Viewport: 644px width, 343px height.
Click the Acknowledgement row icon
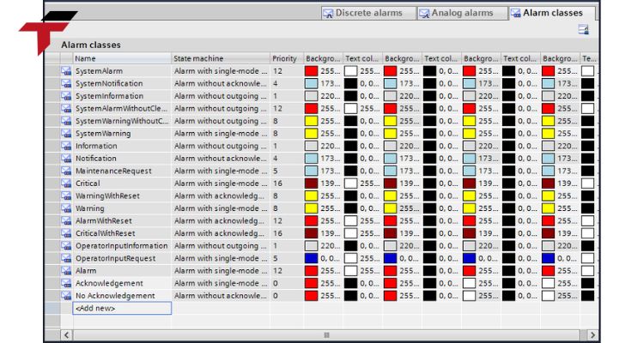pos(66,283)
